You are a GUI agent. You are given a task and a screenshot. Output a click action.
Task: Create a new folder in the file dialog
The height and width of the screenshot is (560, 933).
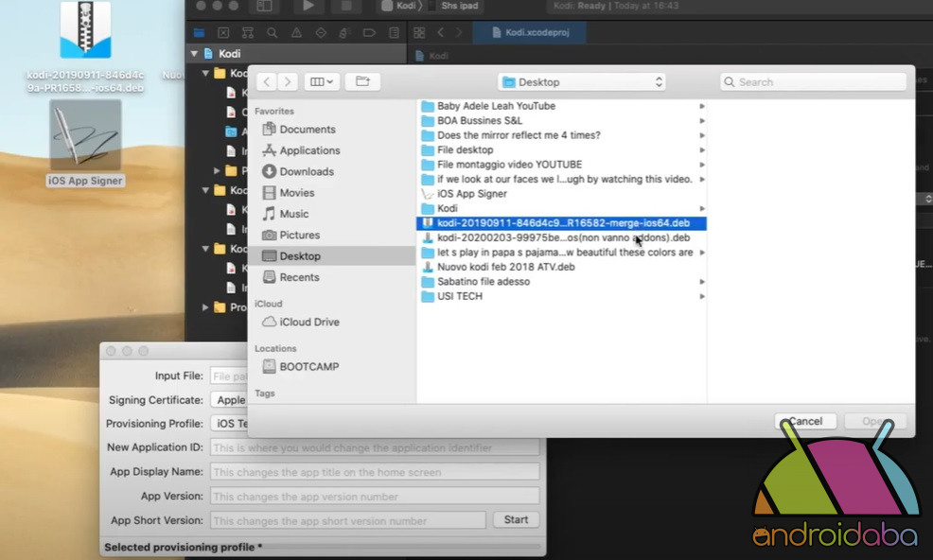coord(363,81)
